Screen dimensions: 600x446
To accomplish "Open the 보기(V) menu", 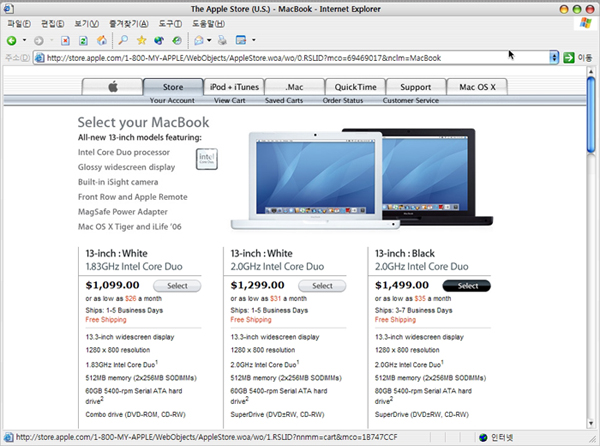I will 86,24.
